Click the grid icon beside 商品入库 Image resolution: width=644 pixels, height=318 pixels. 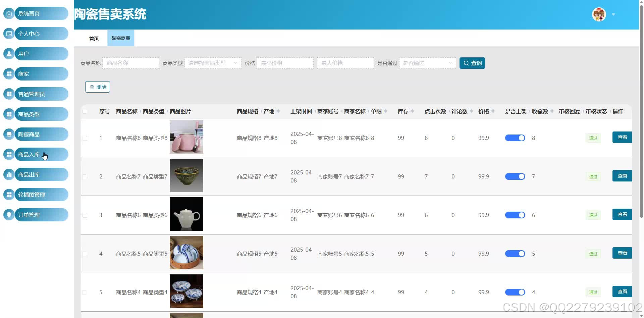(9, 154)
